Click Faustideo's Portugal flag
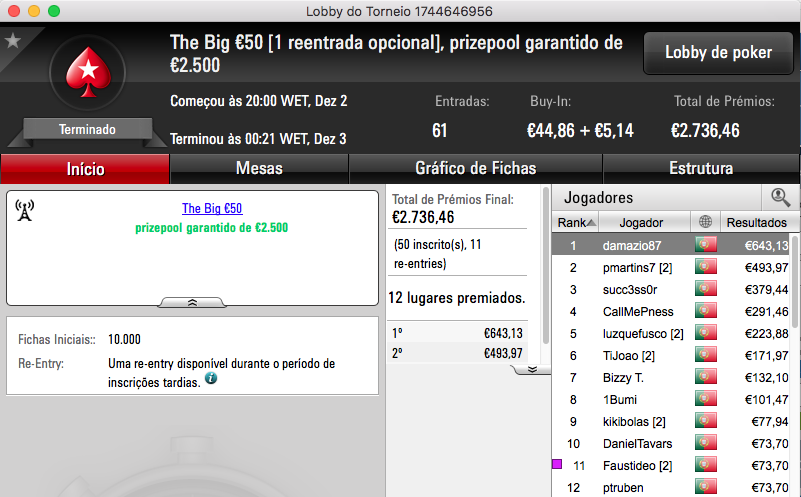The image size is (801, 497). click(x=705, y=465)
